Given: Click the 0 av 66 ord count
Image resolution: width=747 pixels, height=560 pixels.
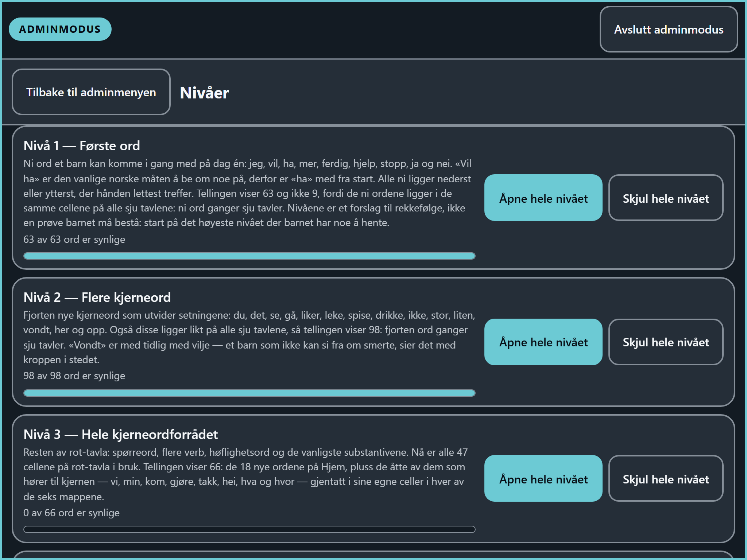Looking at the screenshot, I should (x=71, y=513).
